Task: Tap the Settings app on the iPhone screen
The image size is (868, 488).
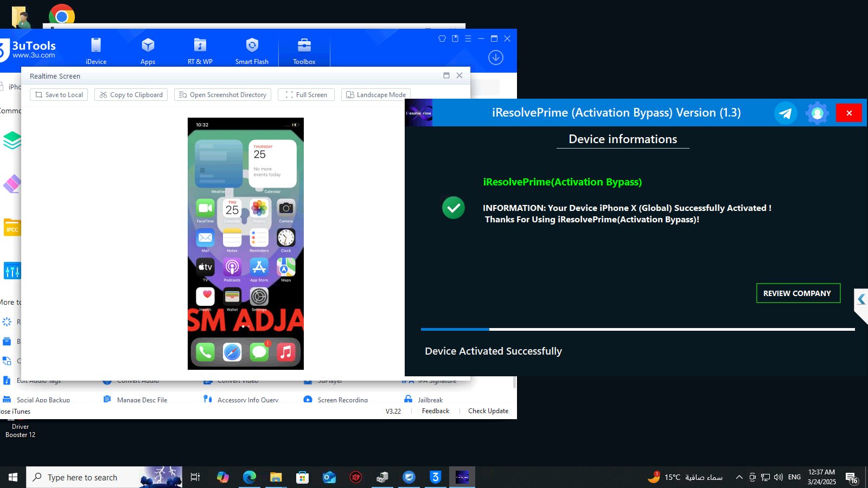Action: 259,297
